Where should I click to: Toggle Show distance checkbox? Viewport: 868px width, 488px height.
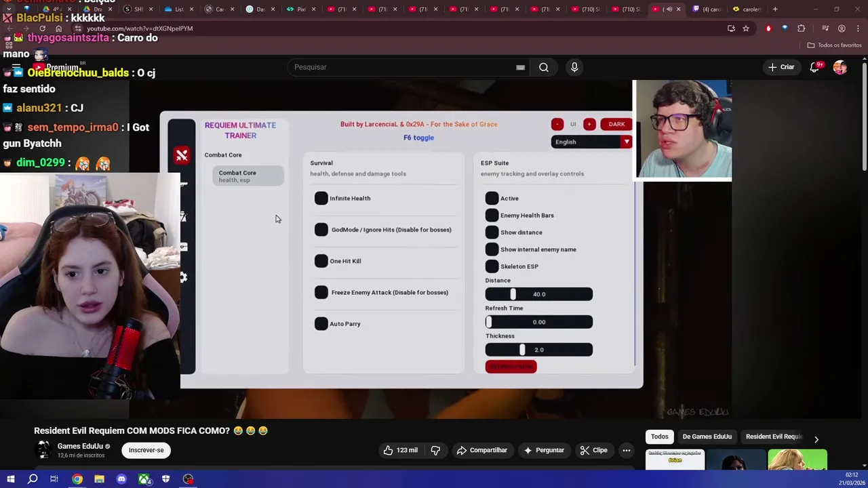(x=492, y=232)
